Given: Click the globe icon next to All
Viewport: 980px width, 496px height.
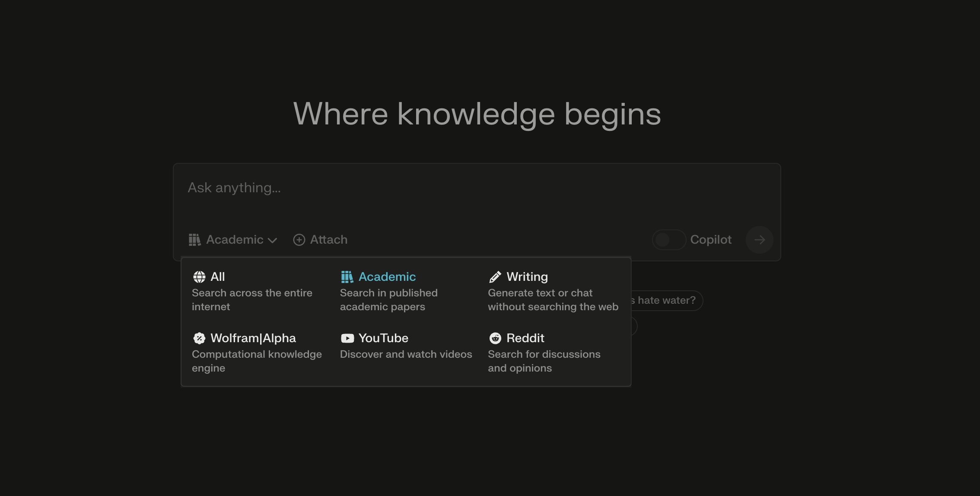Looking at the screenshot, I should coord(199,277).
